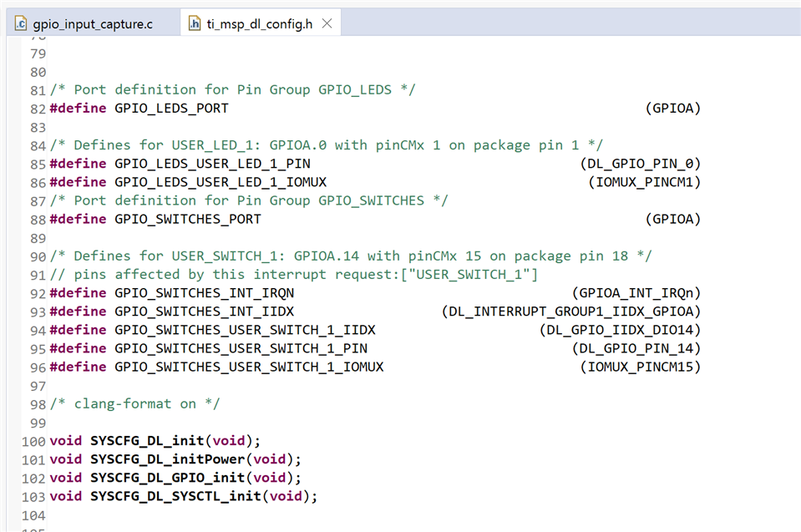Close the ti_msp_dl_config.h tab

pyautogui.click(x=327, y=23)
